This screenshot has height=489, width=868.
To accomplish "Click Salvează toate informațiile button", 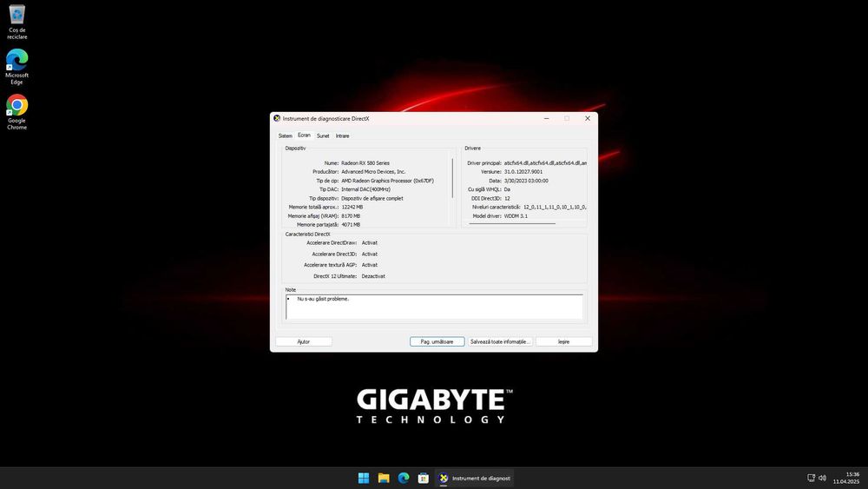I will click(x=501, y=341).
